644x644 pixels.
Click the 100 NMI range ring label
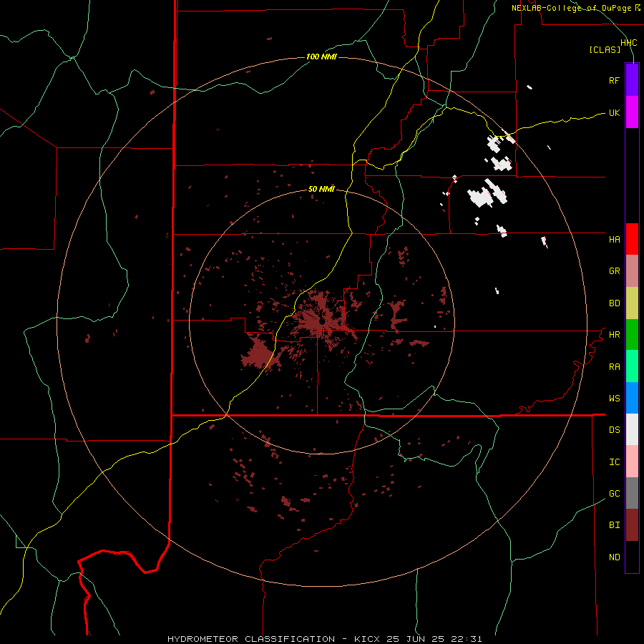coord(321,57)
